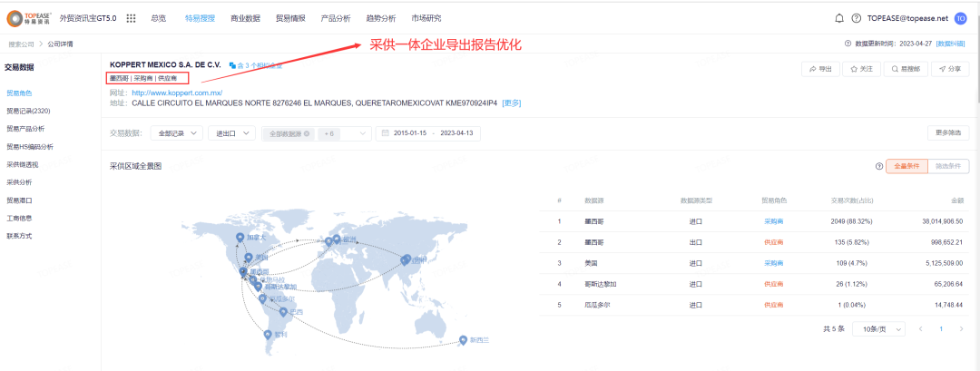Screen dimensions: 980x371
Task: Click the 导出 export button
Action: coord(820,69)
